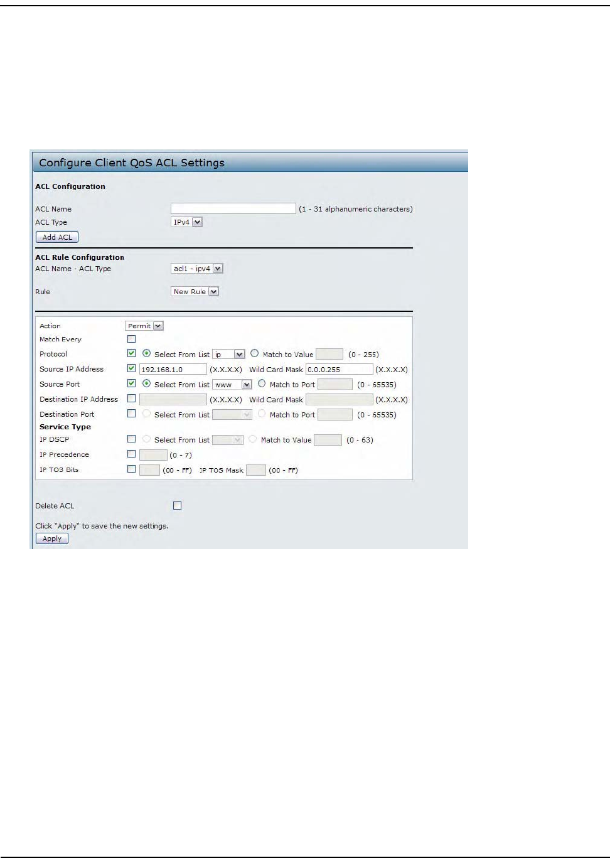Open the Source Port www dropdown
Viewport: 610px width, 868px height.
[x=232, y=385]
